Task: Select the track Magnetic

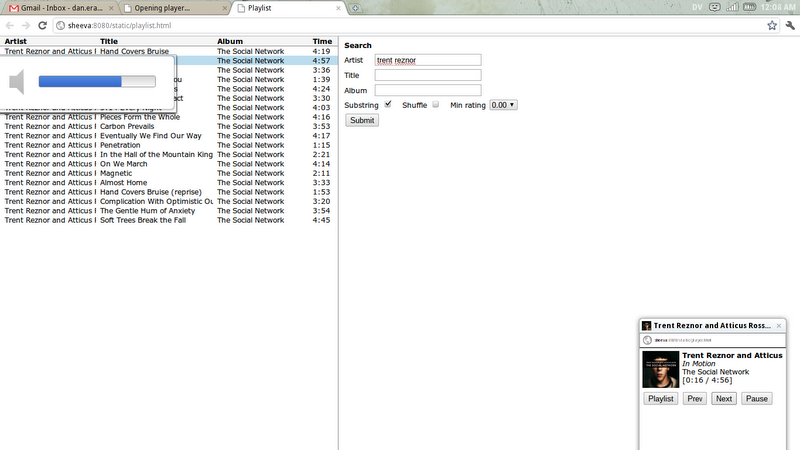Action: point(116,173)
